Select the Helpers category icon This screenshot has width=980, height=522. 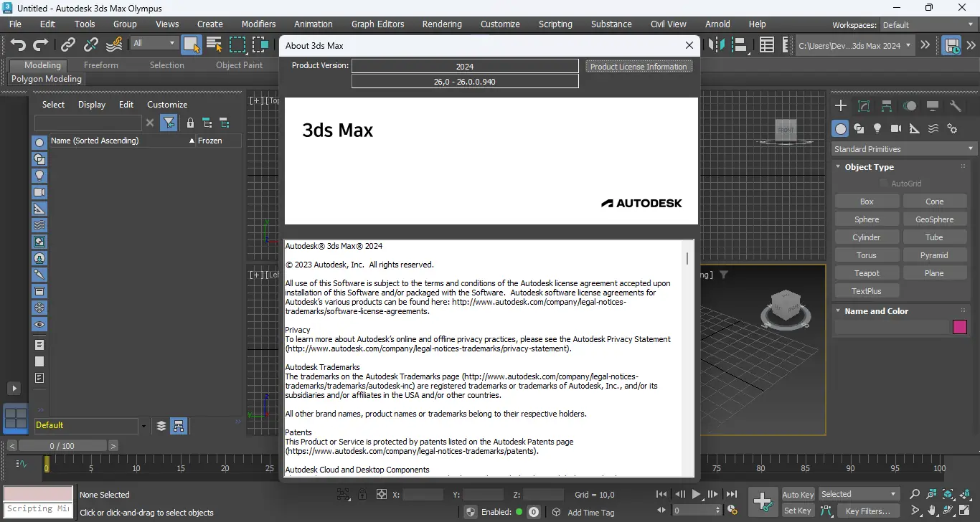[x=915, y=128]
